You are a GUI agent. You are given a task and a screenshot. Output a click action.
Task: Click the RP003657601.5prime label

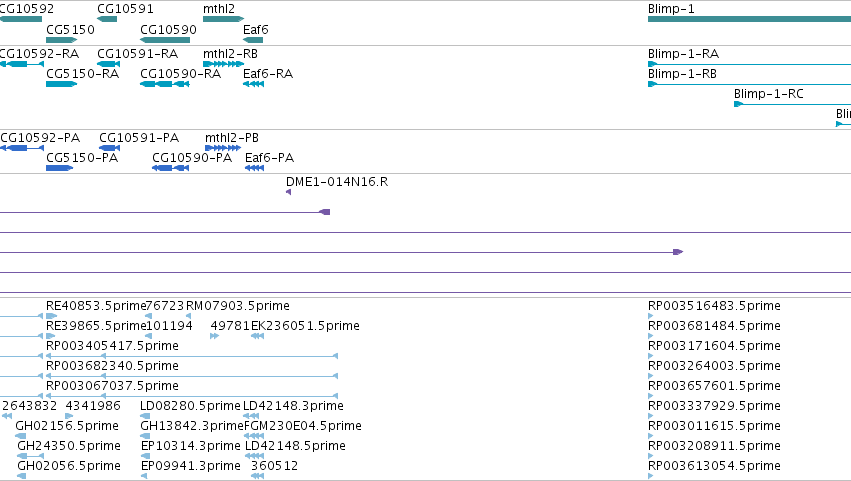click(x=714, y=386)
